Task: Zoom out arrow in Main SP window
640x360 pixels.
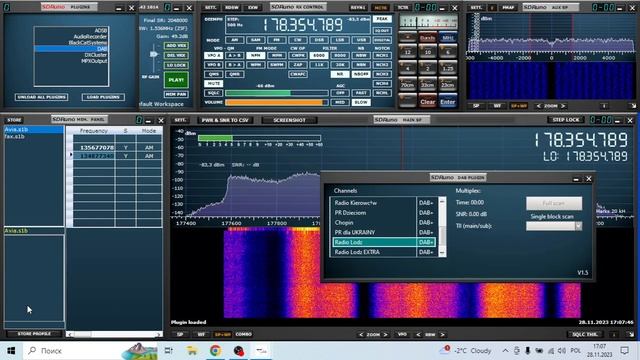Action: pyautogui.click(x=361, y=335)
